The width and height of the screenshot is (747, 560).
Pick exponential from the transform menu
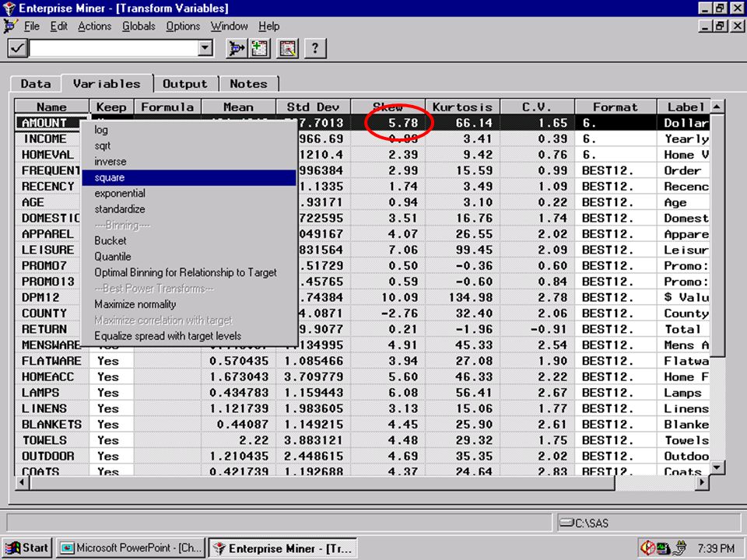188,194
